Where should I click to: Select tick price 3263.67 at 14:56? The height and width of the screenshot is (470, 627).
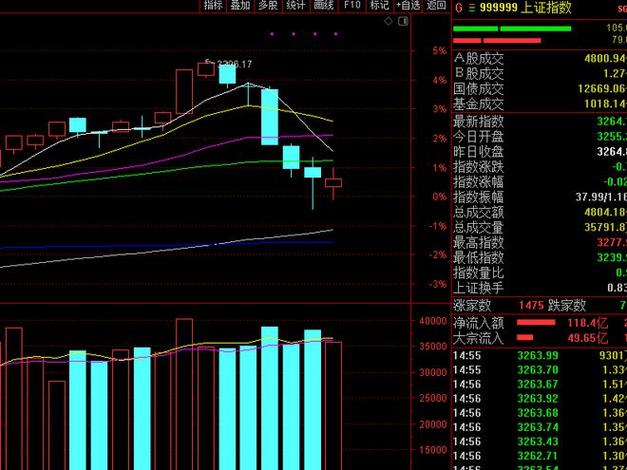coord(537,384)
